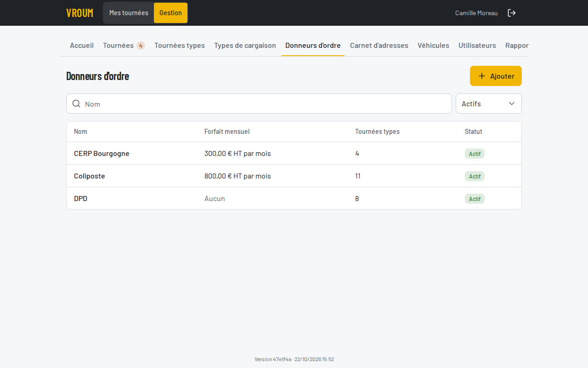Open the CERP Bourgogne row
The height and width of the screenshot is (368, 588).
294,153
